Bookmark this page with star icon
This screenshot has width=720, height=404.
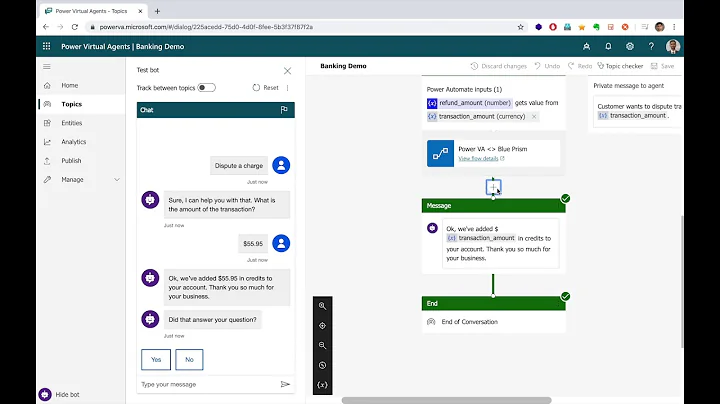(x=520, y=27)
